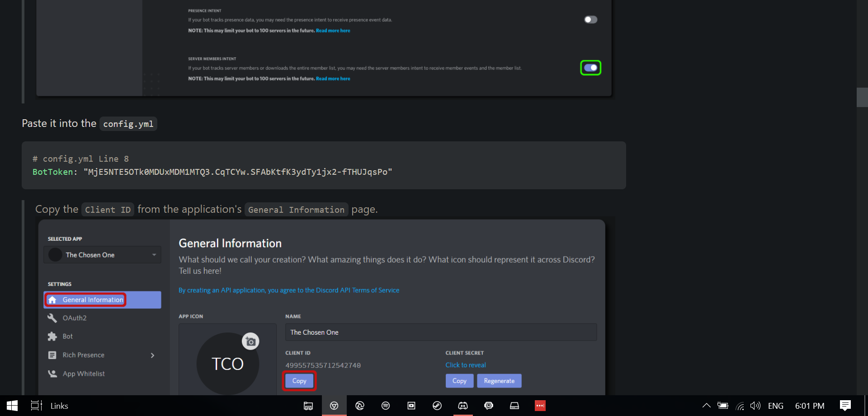Open Task View on the taskbar
The image size is (868, 416).
[x=36, y=406]
